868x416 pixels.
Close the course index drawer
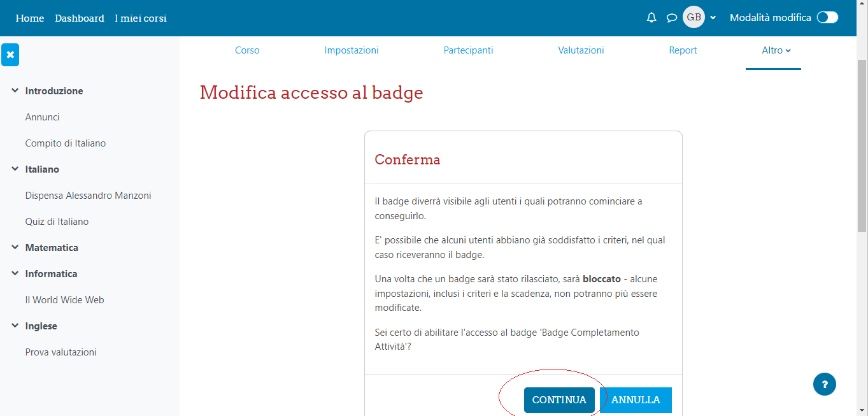tap(10, 55)
